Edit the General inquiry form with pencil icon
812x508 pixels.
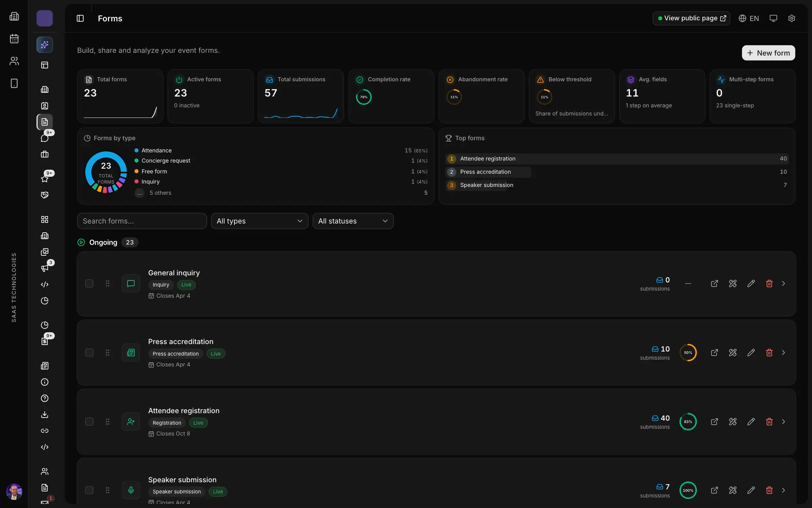point(751,283)
